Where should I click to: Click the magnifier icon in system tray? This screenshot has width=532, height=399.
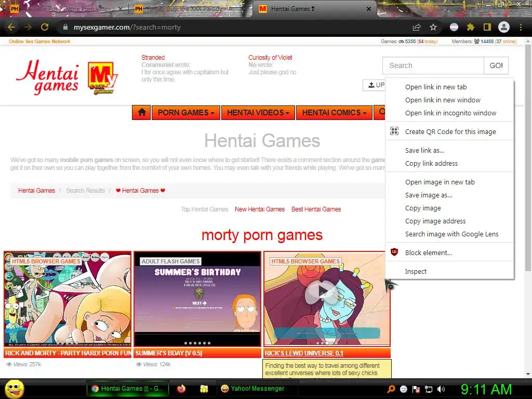[x=391, y=389]
